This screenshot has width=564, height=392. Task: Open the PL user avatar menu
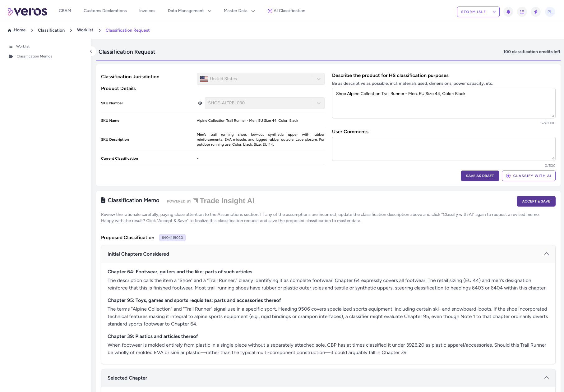coord(550,12)
